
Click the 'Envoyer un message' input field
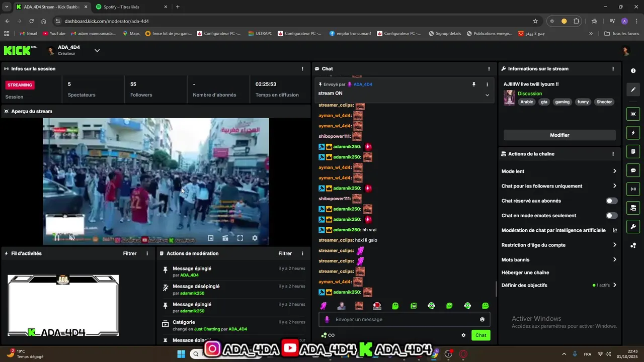[404, 319]
